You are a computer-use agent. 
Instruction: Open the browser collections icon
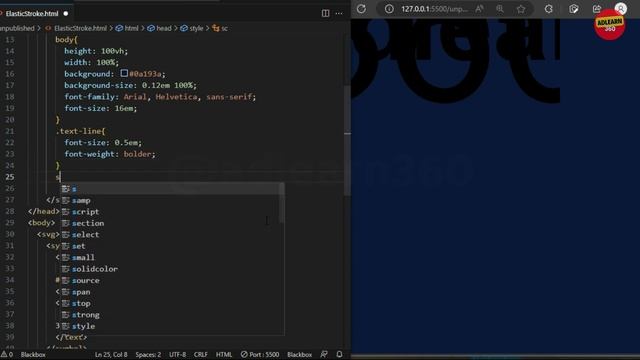573,9
